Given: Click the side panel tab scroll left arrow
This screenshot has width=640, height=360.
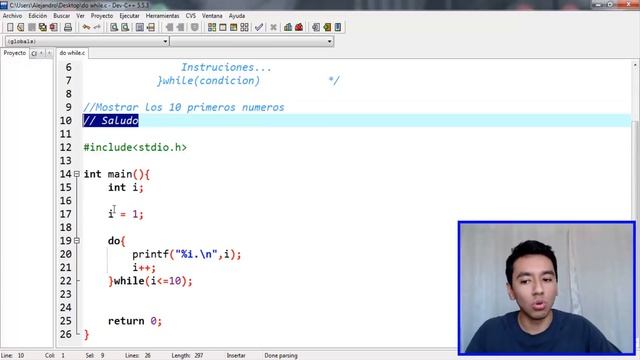Looking at the screenshot, I should coord(41,53).
